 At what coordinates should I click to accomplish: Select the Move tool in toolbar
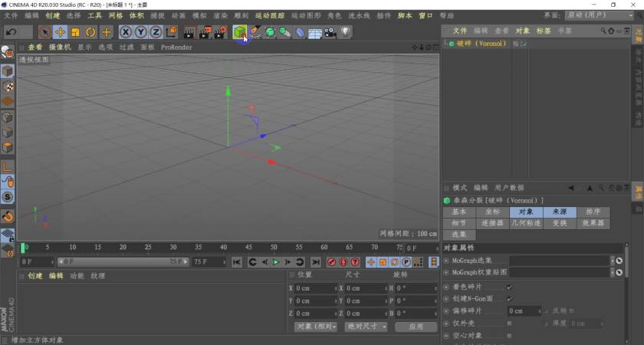pyautogui.click(x=60, y=32)
